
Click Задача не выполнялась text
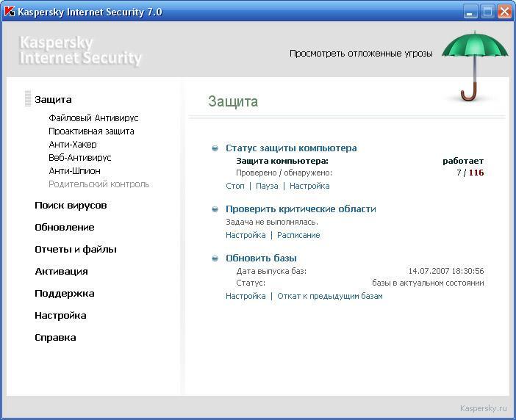(272, 222)
